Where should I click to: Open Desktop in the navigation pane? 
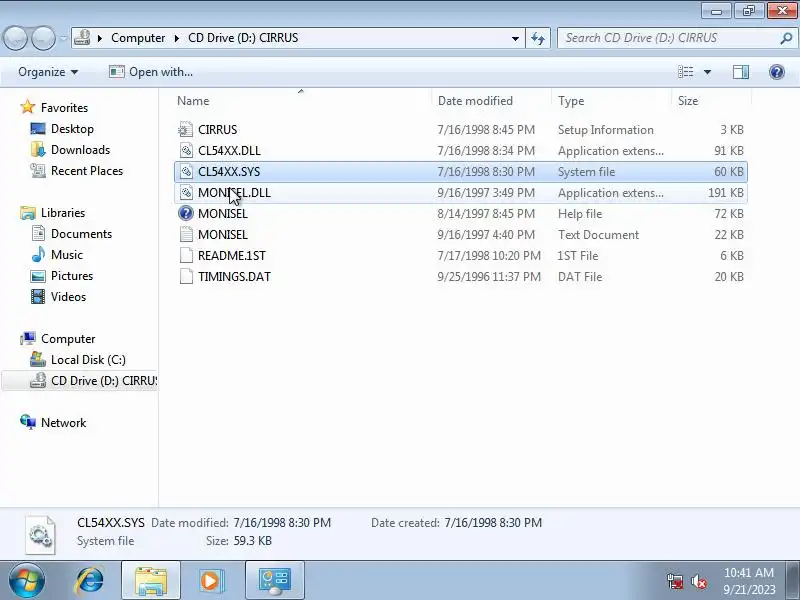(72, 129)
